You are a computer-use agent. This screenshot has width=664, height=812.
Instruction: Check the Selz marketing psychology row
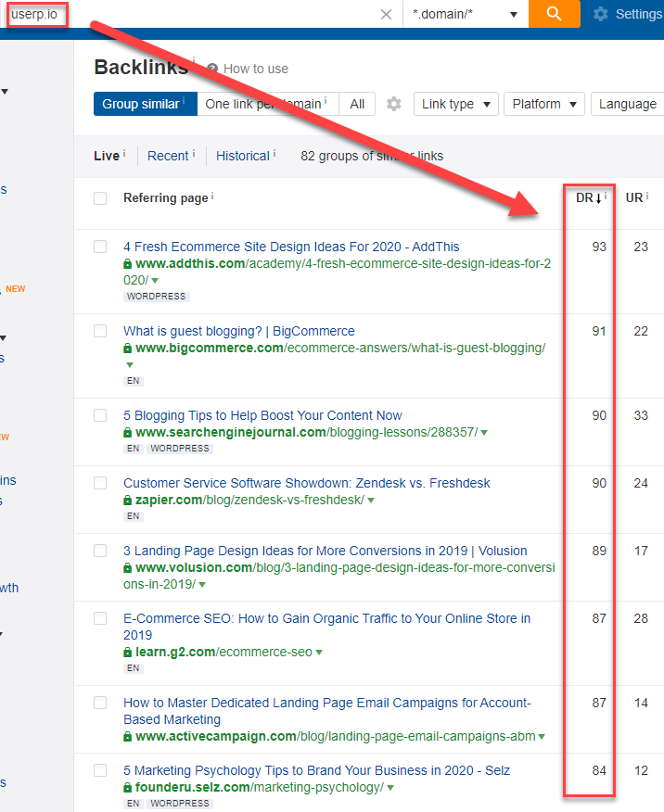100,770
